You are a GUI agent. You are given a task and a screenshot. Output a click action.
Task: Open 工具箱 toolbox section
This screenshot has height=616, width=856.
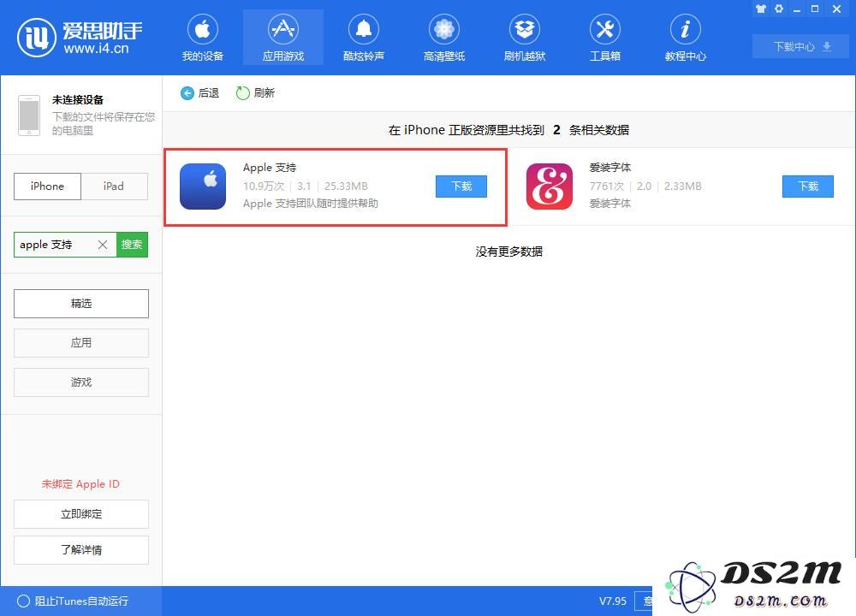[x=605, y=38]
